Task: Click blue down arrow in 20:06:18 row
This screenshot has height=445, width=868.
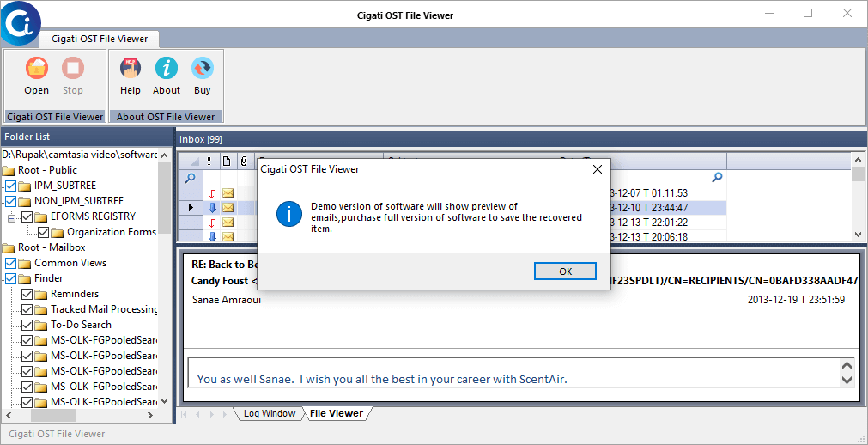Action: point(212,236)
